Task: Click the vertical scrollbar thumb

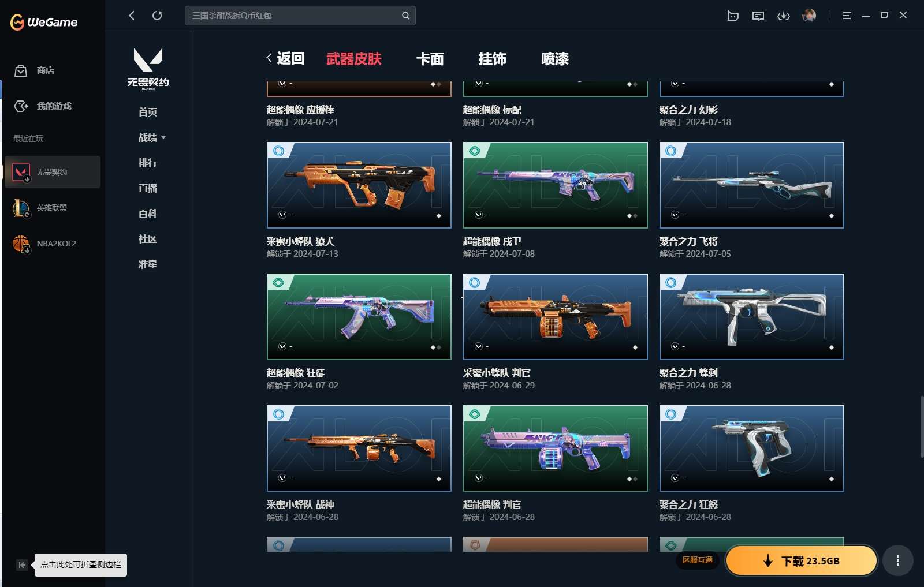Action: (921, 427)
